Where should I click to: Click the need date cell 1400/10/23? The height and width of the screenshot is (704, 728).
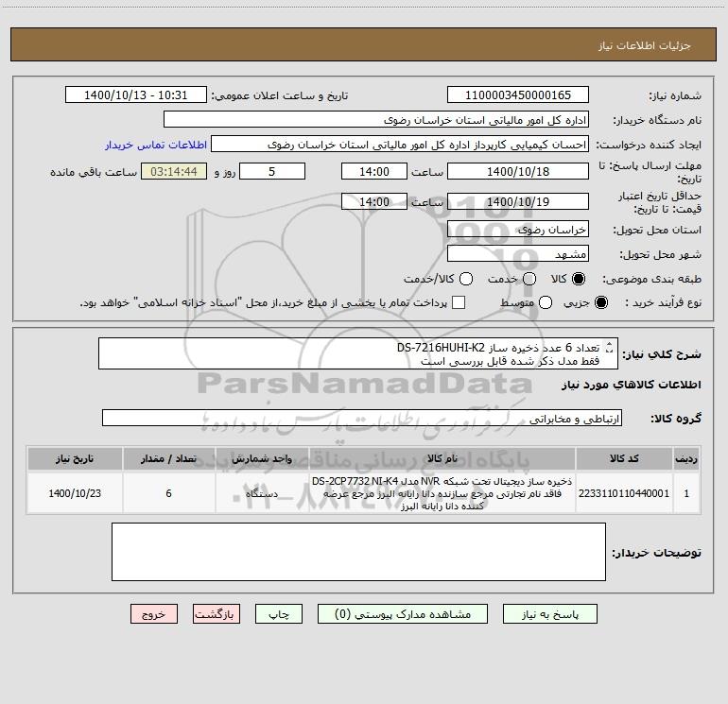[x=75, y=493]
